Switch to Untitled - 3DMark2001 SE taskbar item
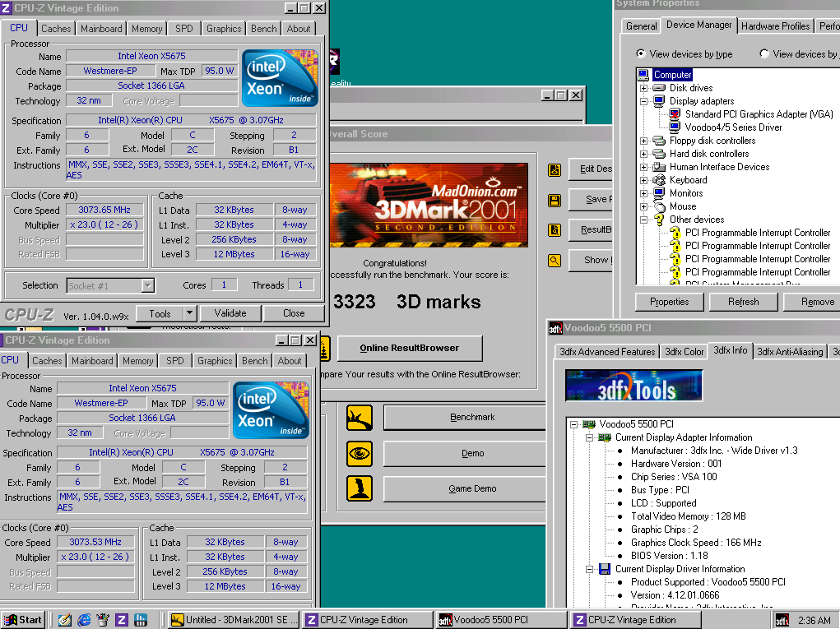Viewport: 840px width, 629px height. 234,620
